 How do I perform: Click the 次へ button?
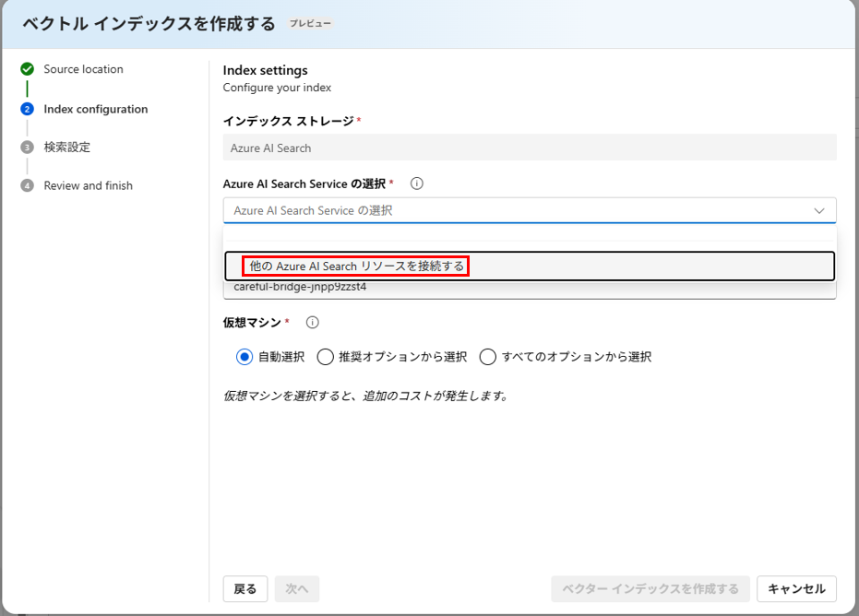pyautogui.click(x=296, y=589)
